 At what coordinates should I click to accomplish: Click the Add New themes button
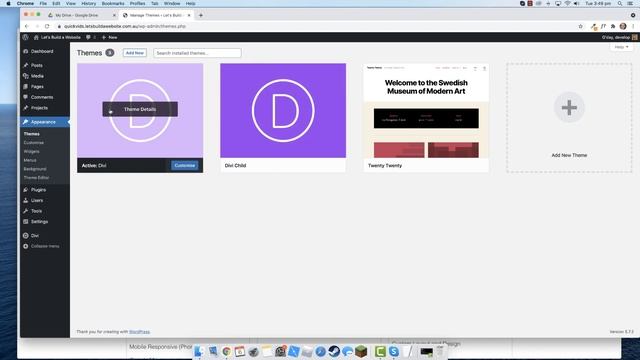click(135, 53)
